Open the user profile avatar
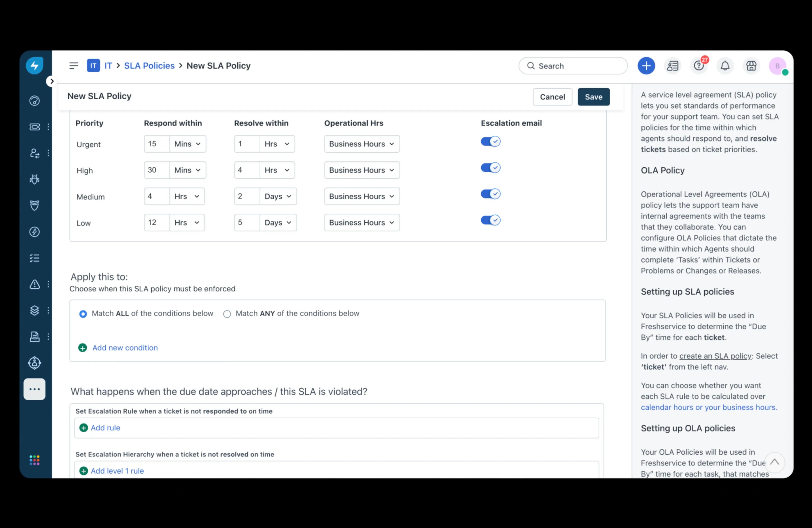 tap(778, 66)
